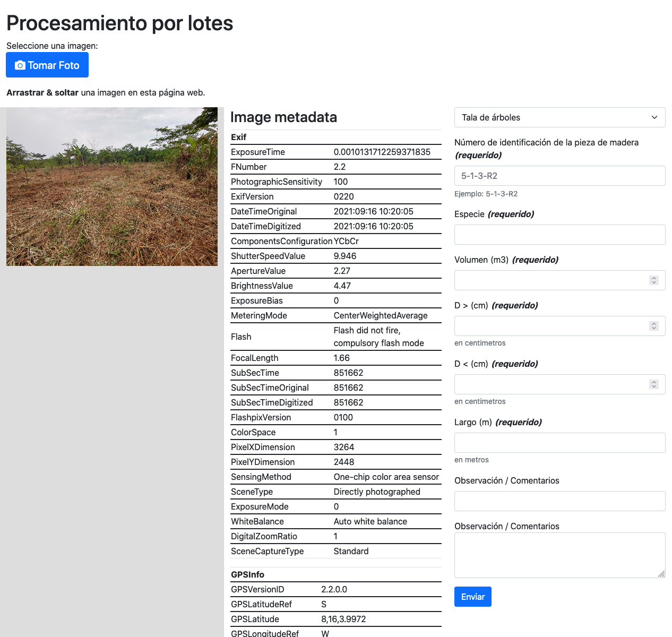Click the Exif section header
Image resolution: width=672 pixels, height=637 pixels.
(x=238, y=137)
